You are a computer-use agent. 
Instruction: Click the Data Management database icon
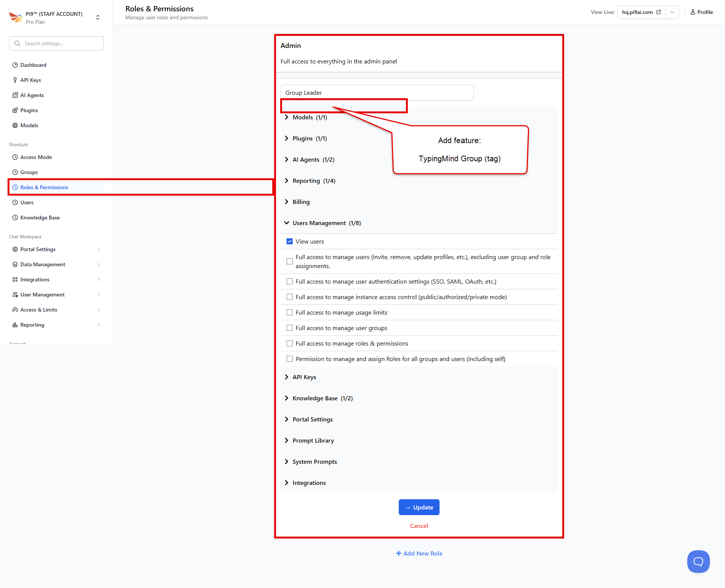tap(15, 264)
